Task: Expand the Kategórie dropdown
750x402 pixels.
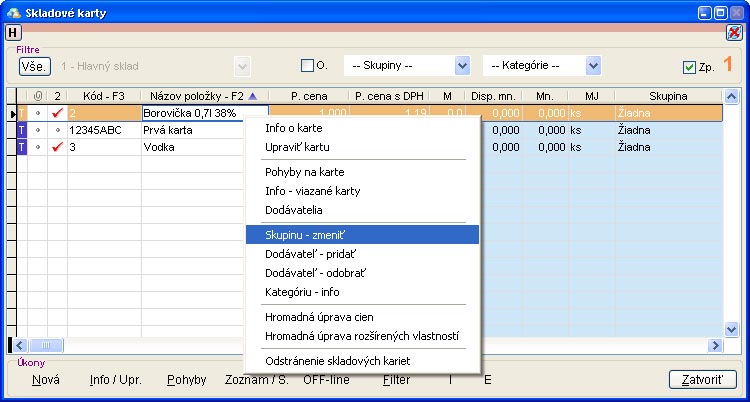Action: [593, 65]
